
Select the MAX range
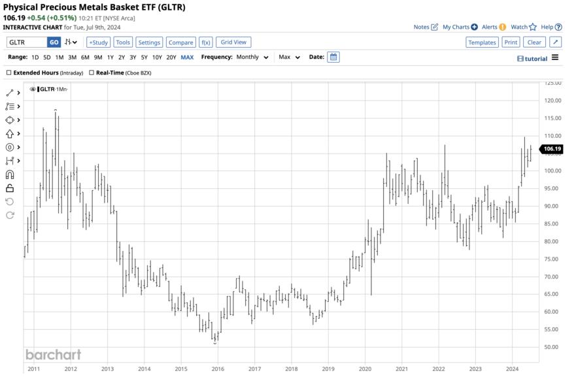pyautogui.click(x=187, y=57)
